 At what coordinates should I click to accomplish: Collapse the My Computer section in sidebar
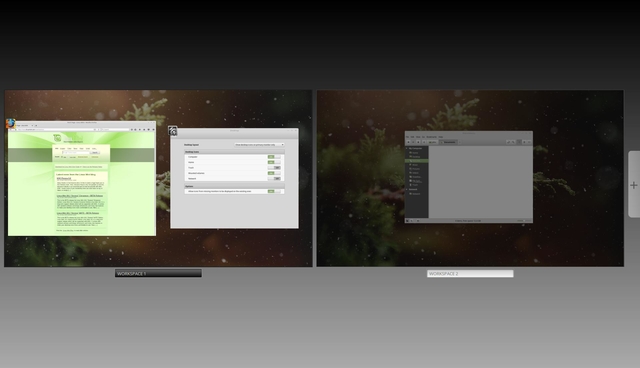coord(407,149)
